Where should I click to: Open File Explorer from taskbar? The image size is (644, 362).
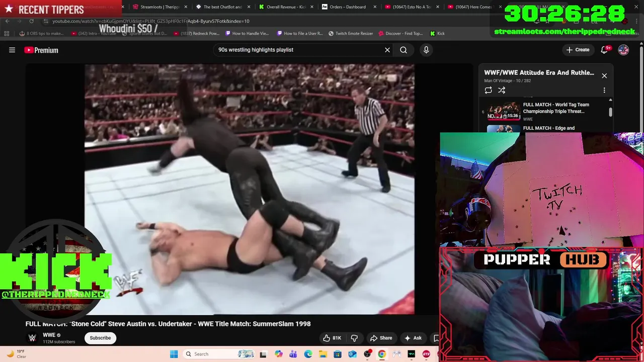pos(323,354)
